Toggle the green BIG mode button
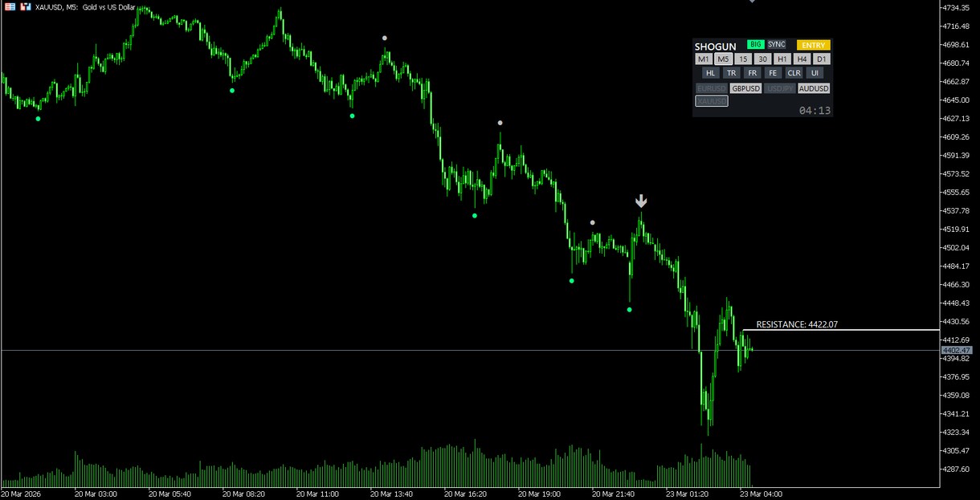The image size is (980, 500). pyautogui.click(x=755, y=45)
